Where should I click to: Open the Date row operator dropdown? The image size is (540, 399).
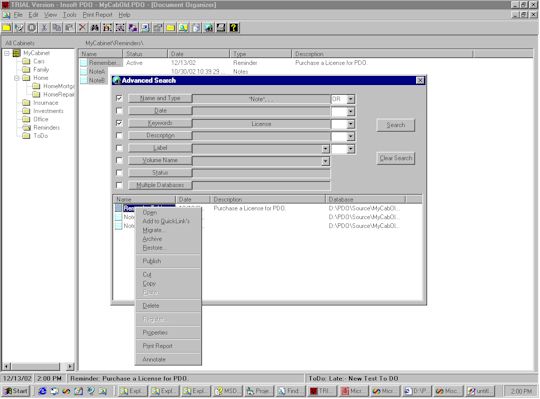tap(351, 112)
